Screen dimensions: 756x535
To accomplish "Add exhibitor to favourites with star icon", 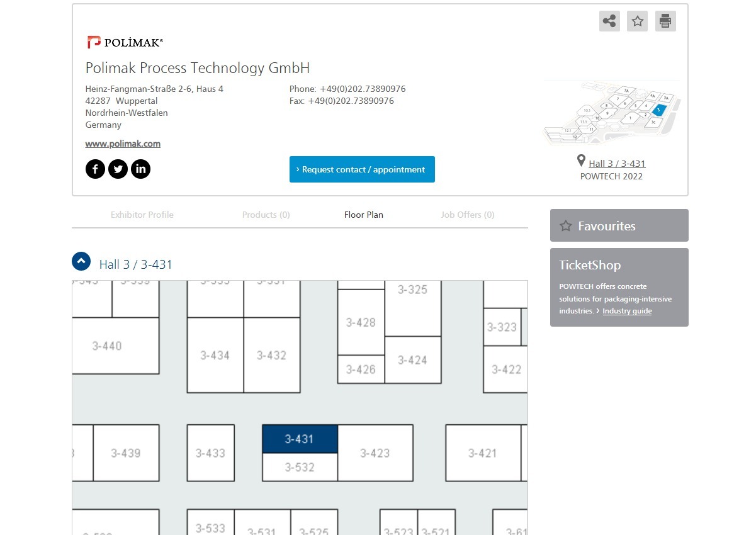I will click(x=638, y=21).
